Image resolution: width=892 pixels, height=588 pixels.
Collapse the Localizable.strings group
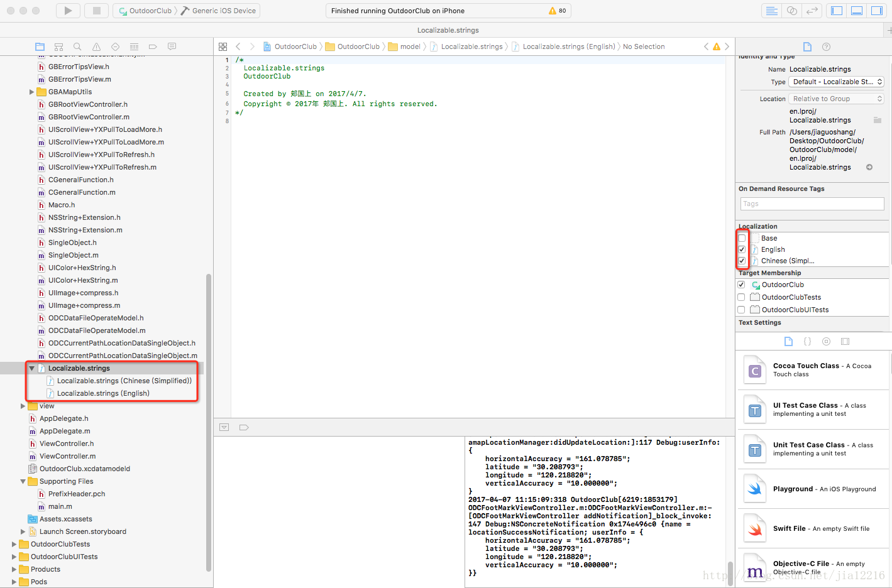tap(31, 368)
